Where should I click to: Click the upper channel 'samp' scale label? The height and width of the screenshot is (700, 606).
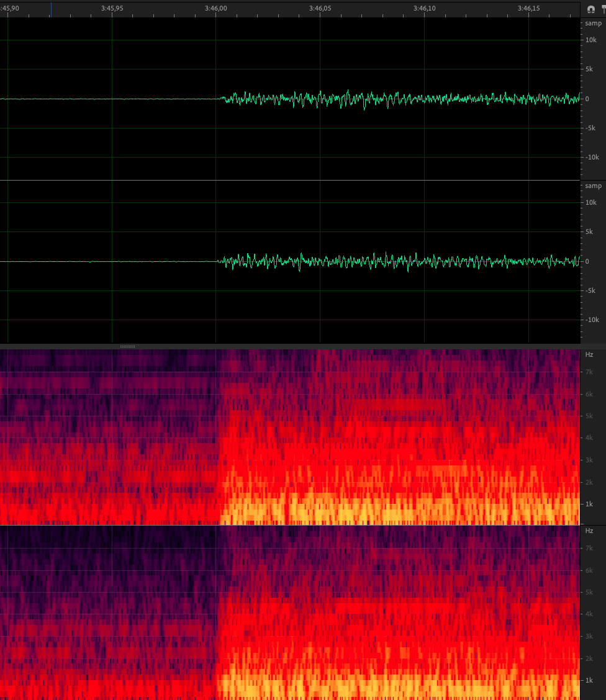(x=593, y=23)
